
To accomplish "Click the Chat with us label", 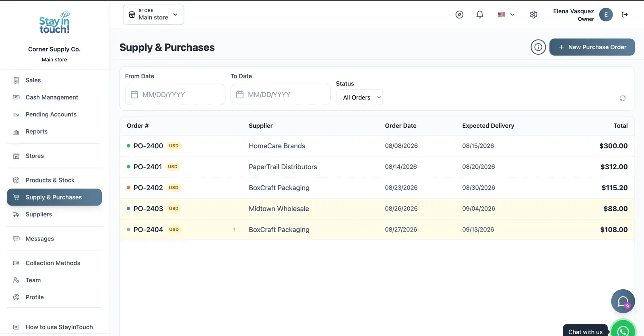I will tap(585, 332).
